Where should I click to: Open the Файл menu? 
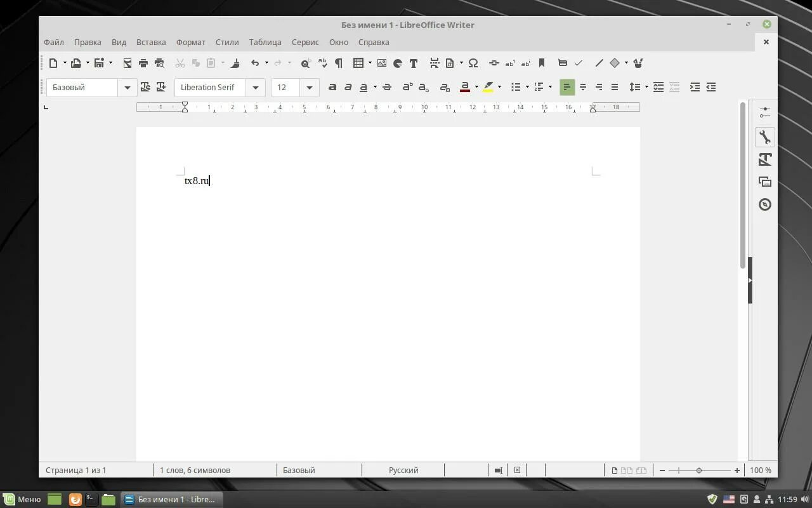click(x=54, y=42)
